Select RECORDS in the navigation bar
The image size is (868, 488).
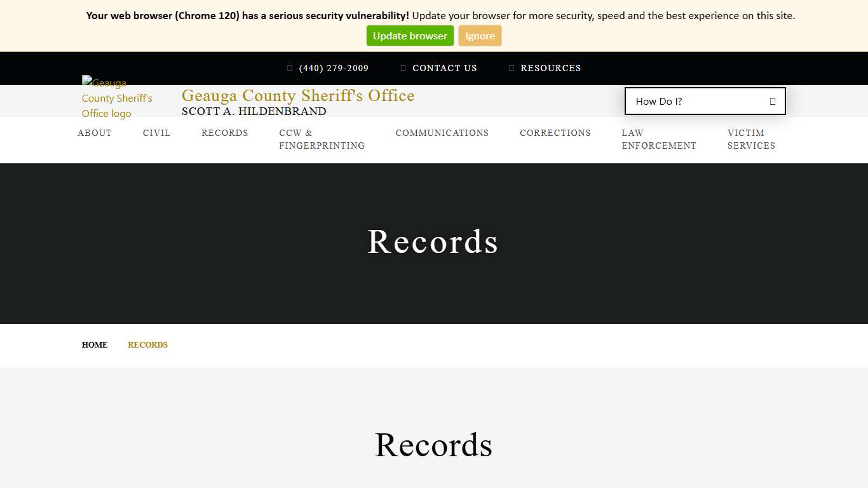tap(224, 133)
